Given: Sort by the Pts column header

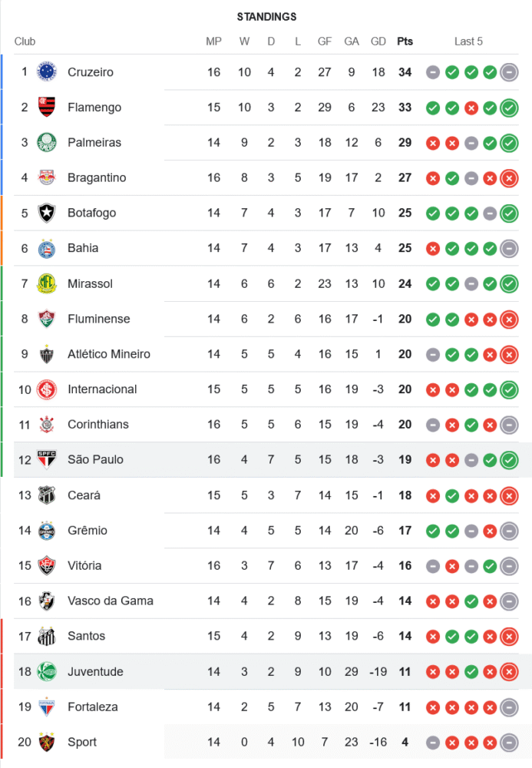Looking at the screenshot, I should pos(405,41).
